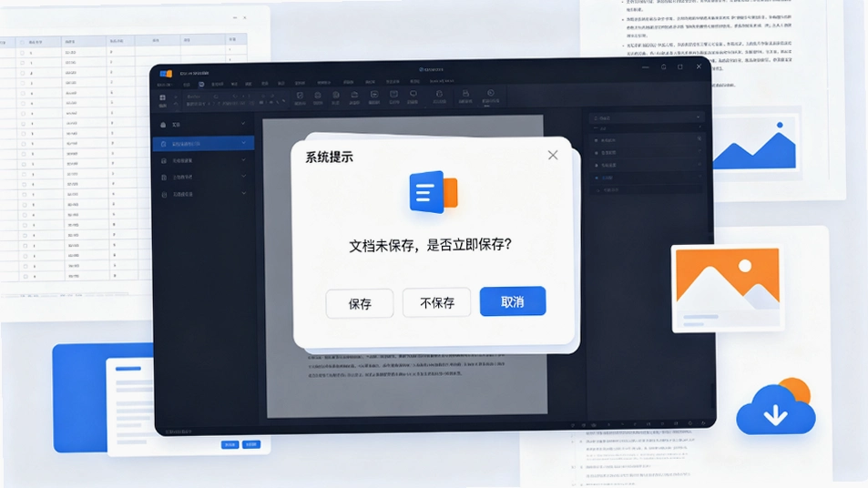Click the briefcase-shaped toolbar icon
The height and width of the screenshot is (488, 868).
pos(354,96)
